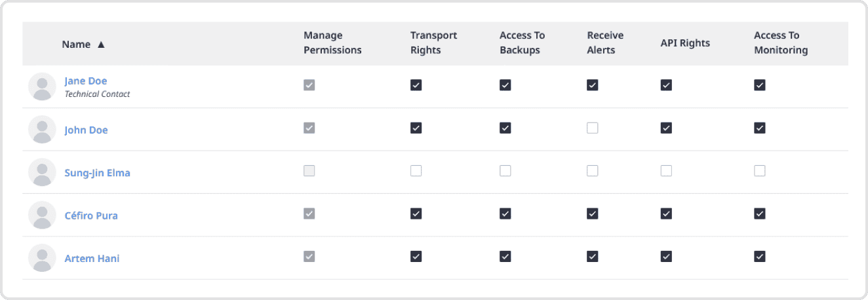This screenshot has width=868, height=300.
Task: Click Céfiro Pura's avatar icon
Action: coord(42,215)
